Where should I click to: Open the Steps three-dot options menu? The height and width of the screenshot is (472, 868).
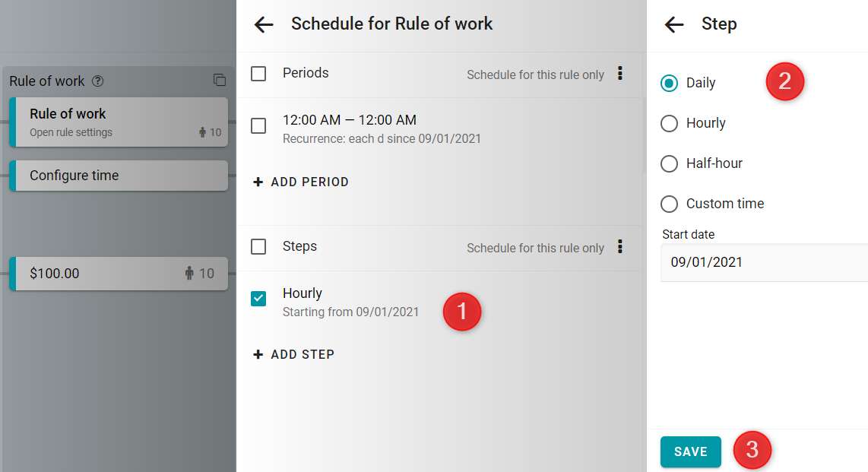(620, 247)
